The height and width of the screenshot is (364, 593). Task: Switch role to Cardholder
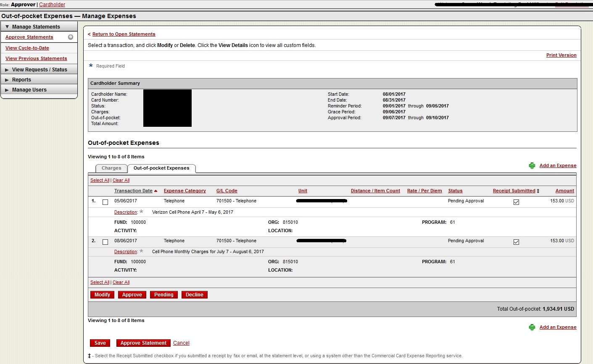point(52,5)
